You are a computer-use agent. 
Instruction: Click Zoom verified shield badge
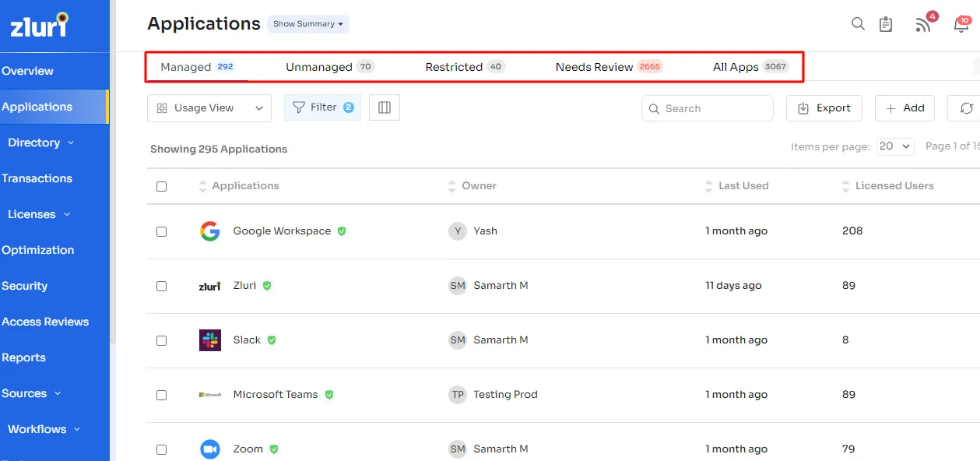[274, 449]
